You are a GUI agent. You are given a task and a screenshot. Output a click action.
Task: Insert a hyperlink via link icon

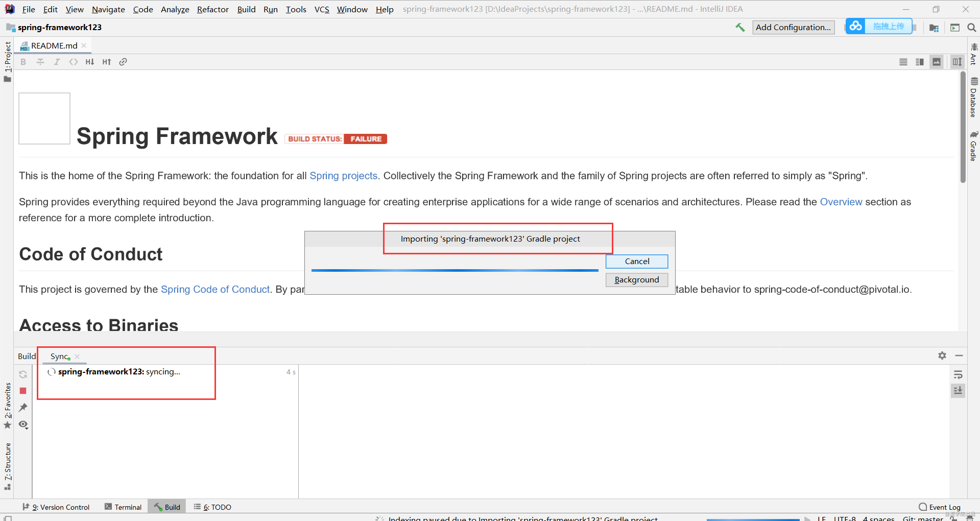coord(123,62)
